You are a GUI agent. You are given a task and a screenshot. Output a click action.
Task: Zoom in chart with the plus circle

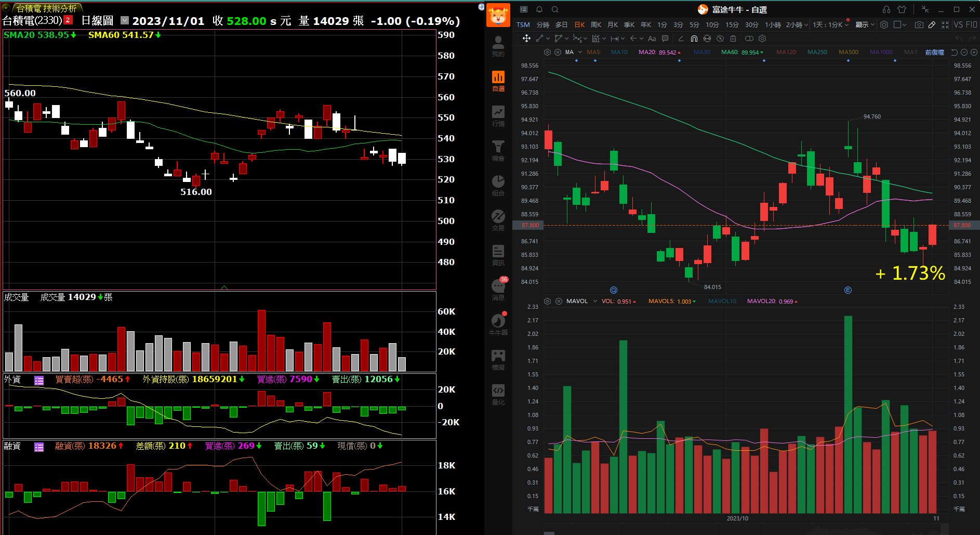[974, 52]
